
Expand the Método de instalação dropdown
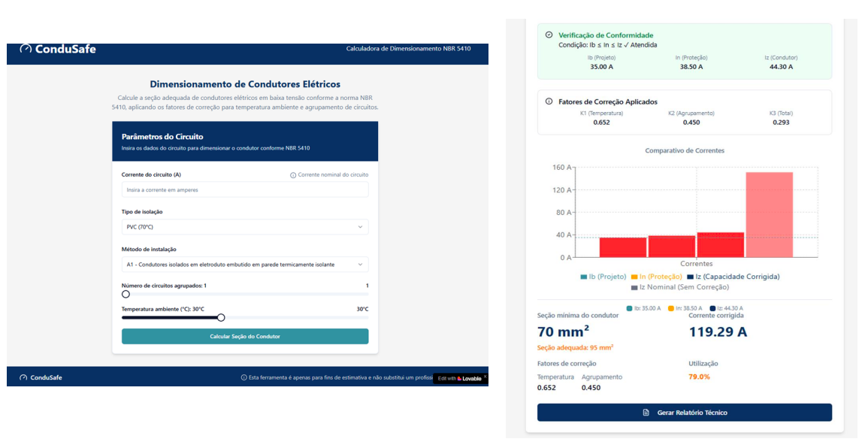click(245, 265)
